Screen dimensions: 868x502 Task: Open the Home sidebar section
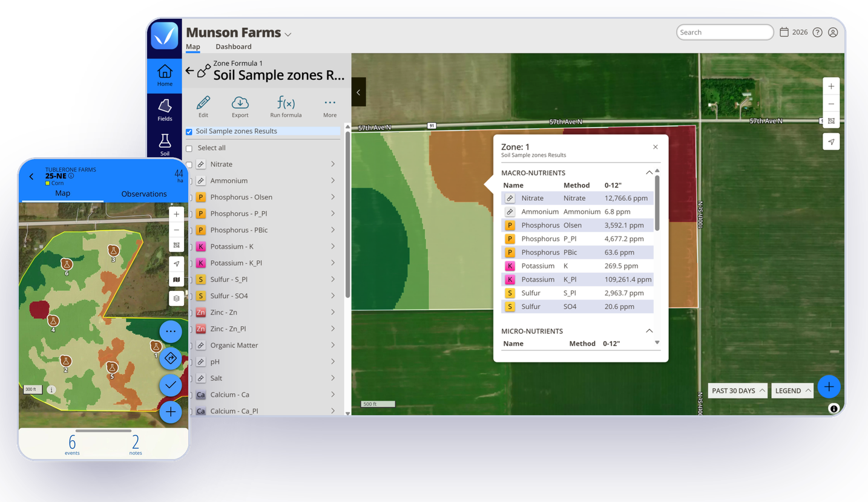165,76
